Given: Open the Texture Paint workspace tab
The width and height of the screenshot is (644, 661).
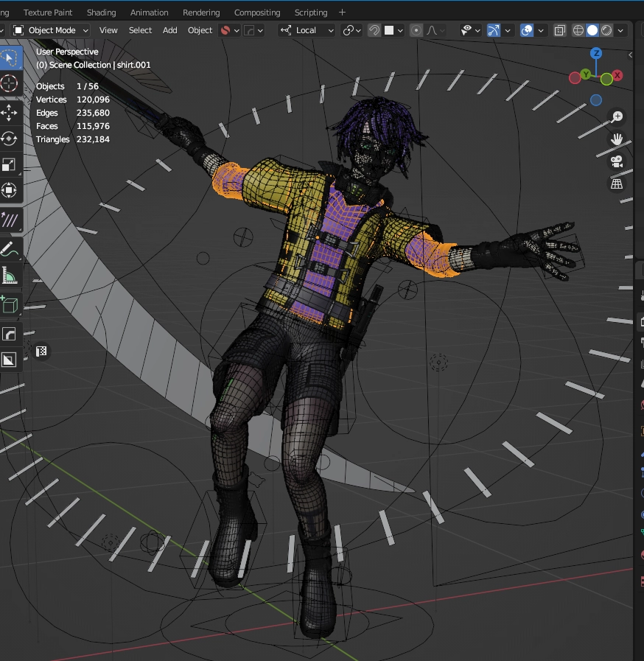Looking at the screenshot, I should pos(48,13).
